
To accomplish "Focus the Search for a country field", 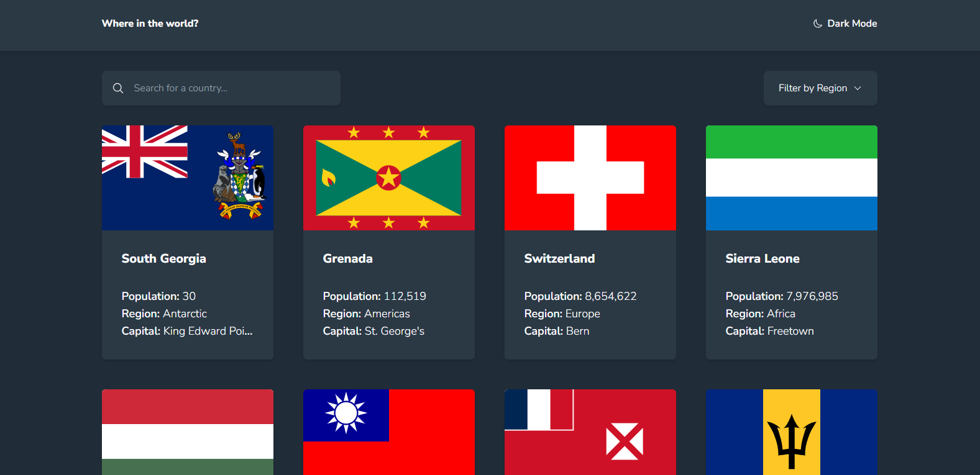I will [221, 88].
